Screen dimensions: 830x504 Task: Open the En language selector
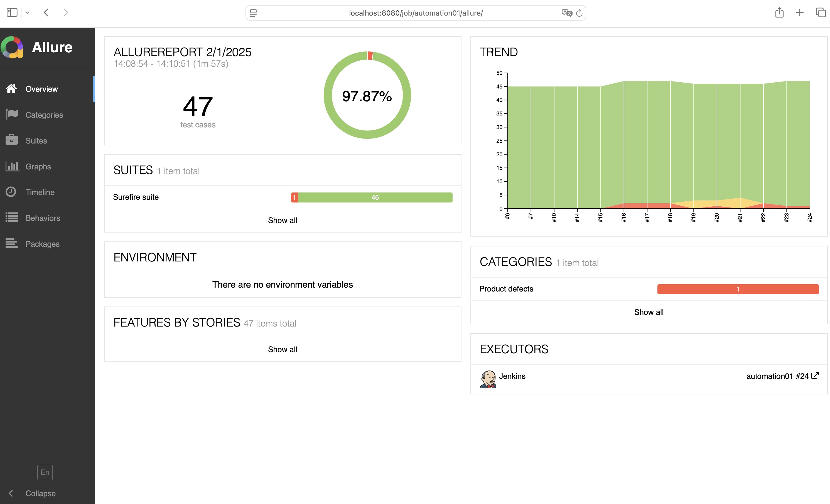click(x=45, y=472)
